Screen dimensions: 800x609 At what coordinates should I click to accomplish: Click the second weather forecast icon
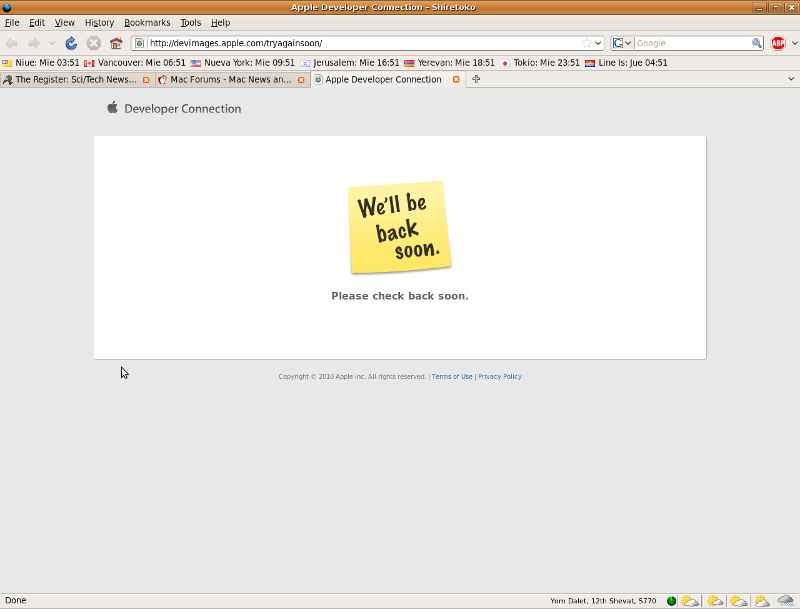pos(714,601)
